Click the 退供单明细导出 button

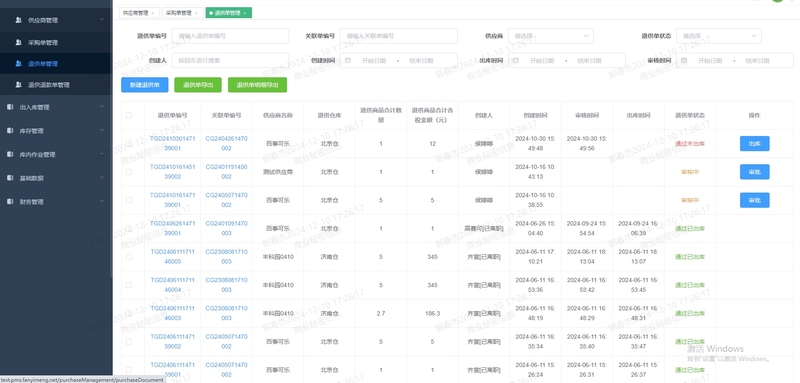pos(258,85)
